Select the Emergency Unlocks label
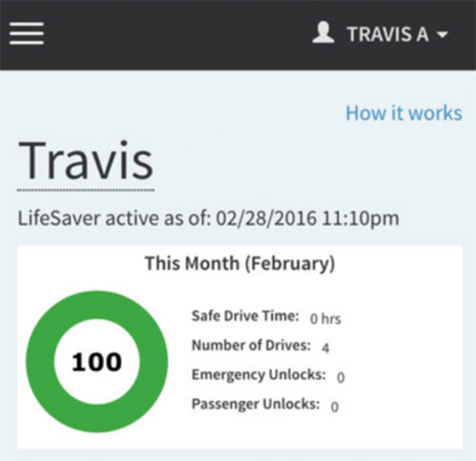Screen dimensions: 476x461 coord(259,375)
